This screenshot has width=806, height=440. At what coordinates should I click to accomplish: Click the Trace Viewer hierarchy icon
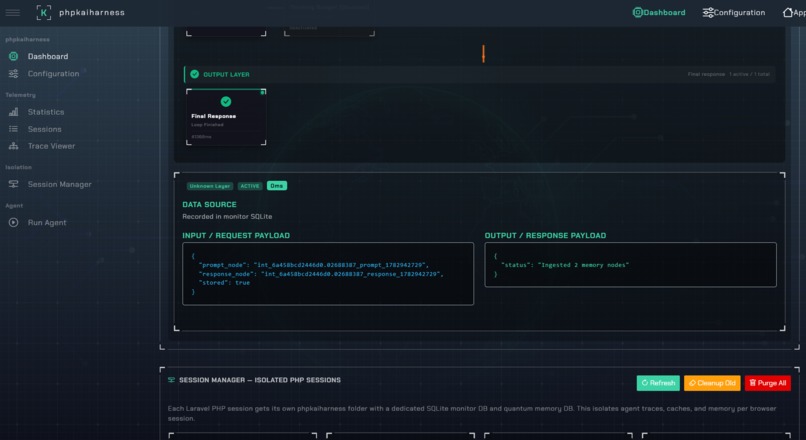(13, 146)
